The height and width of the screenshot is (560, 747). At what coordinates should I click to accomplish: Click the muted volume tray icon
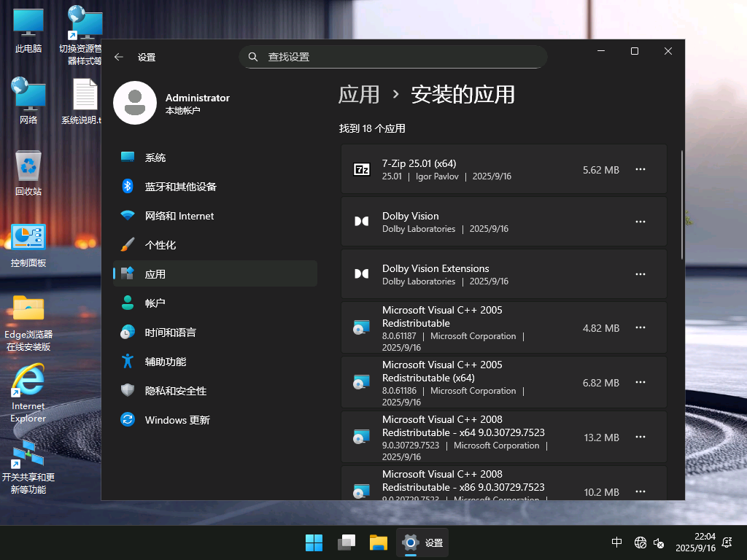(x=659, y=542)
